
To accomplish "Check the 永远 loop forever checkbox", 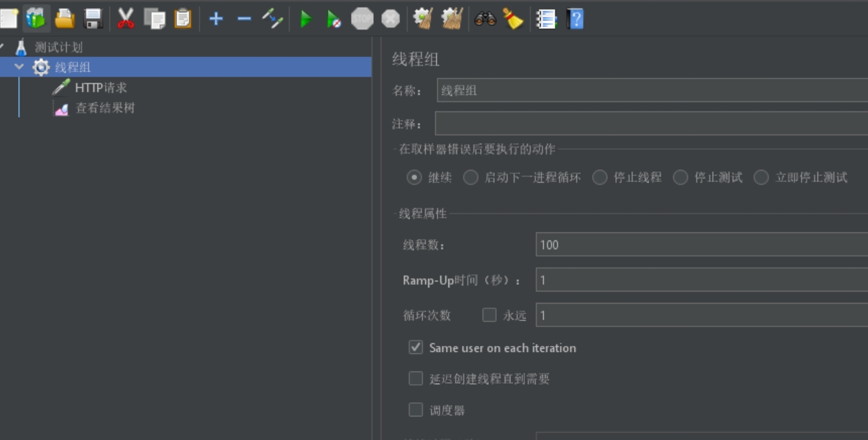I will point(489,315).
